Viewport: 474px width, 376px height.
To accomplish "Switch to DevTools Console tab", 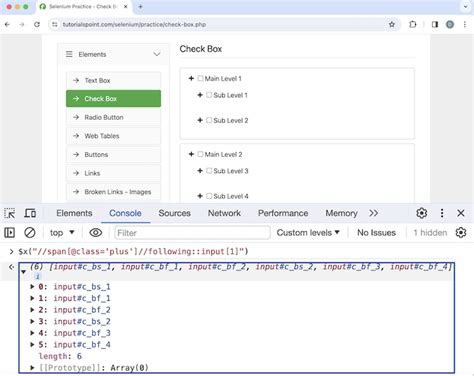I will click(125, 213).
